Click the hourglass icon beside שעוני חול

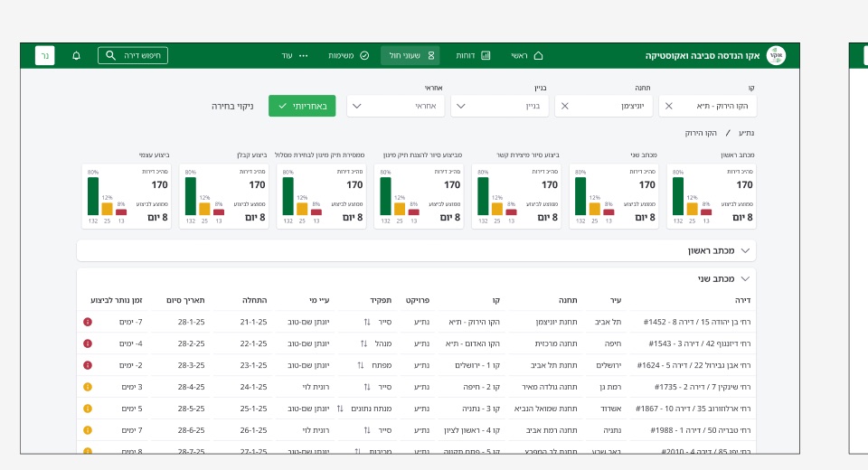point(430,55)
